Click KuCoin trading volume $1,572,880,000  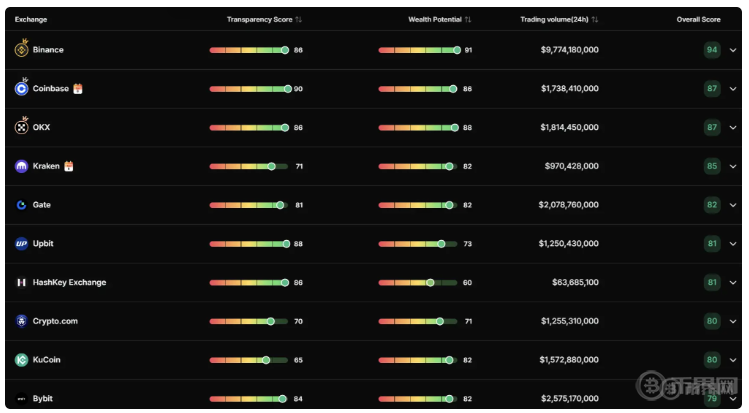coord(569,360)
